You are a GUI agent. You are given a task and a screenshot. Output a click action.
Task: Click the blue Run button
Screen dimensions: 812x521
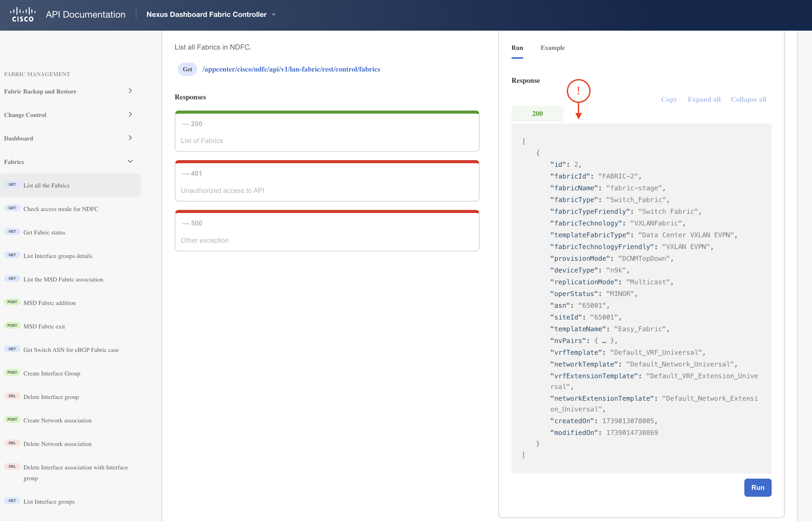(758, 488)
